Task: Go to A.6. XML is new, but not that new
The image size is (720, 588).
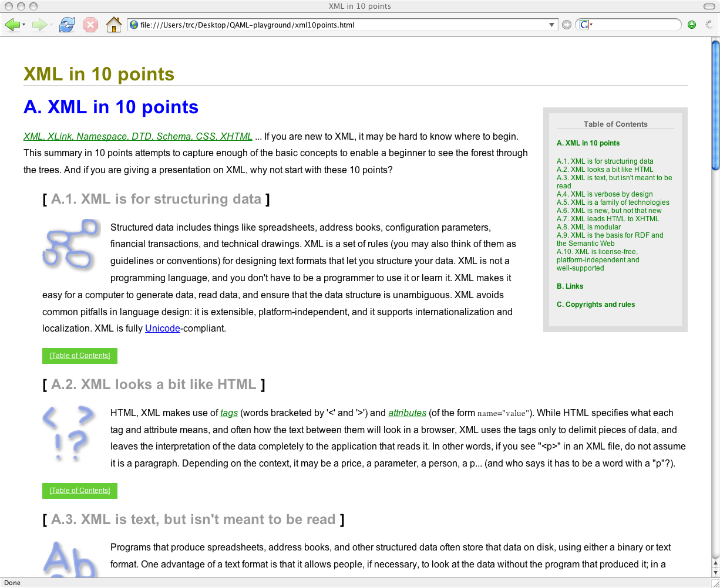Action: [609, 211]
